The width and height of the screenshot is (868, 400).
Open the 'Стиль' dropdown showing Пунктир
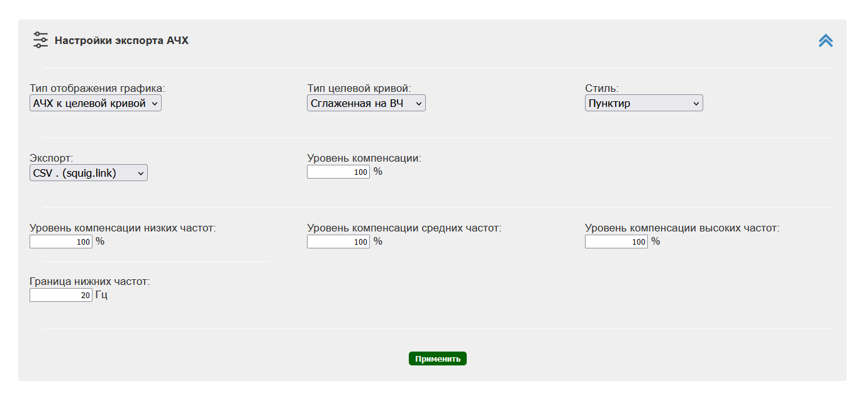[643, 103]
